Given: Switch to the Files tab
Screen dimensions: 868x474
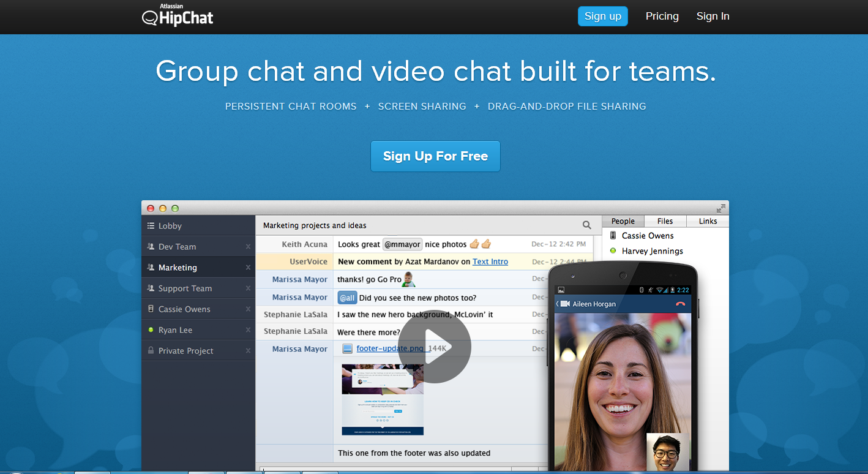Looking at the screenshot, I should [x=665, y=221].
